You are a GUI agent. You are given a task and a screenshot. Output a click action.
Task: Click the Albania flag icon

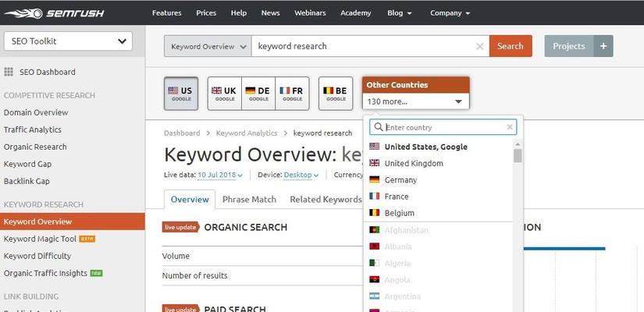(374, 246)
